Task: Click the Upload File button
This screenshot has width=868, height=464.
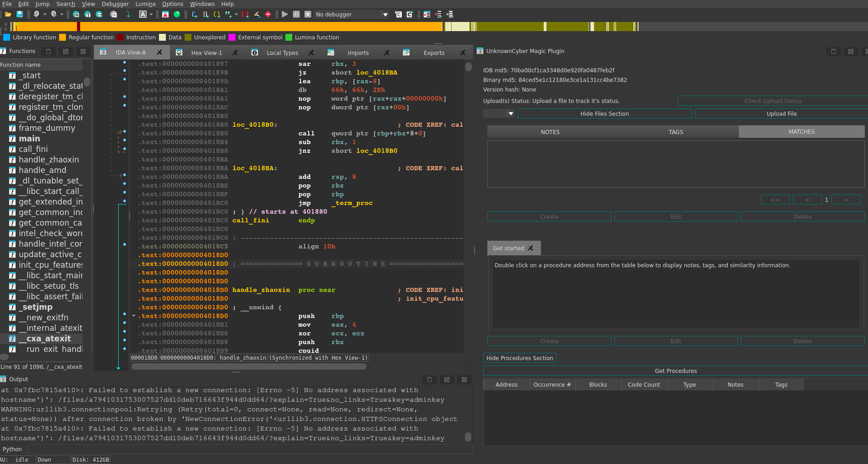Action: (781, 114)
